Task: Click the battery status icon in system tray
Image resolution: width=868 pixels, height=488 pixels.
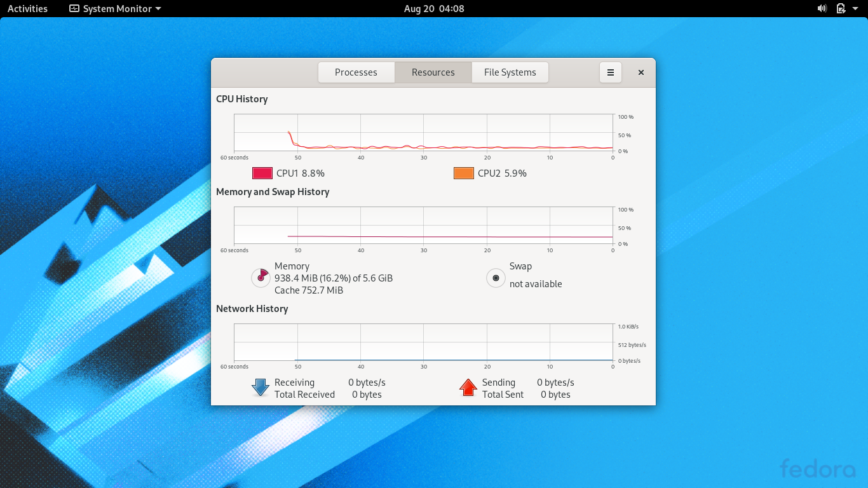Action: (840, 8)
